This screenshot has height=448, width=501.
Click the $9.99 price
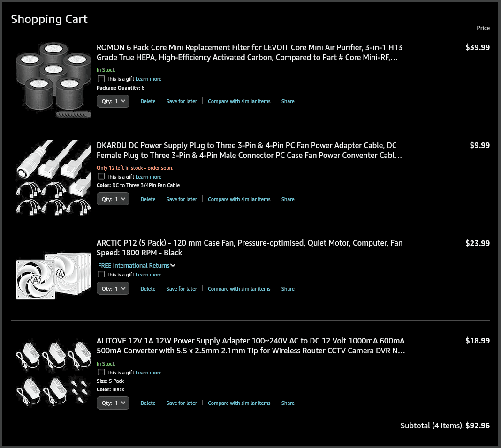[479, 145]
